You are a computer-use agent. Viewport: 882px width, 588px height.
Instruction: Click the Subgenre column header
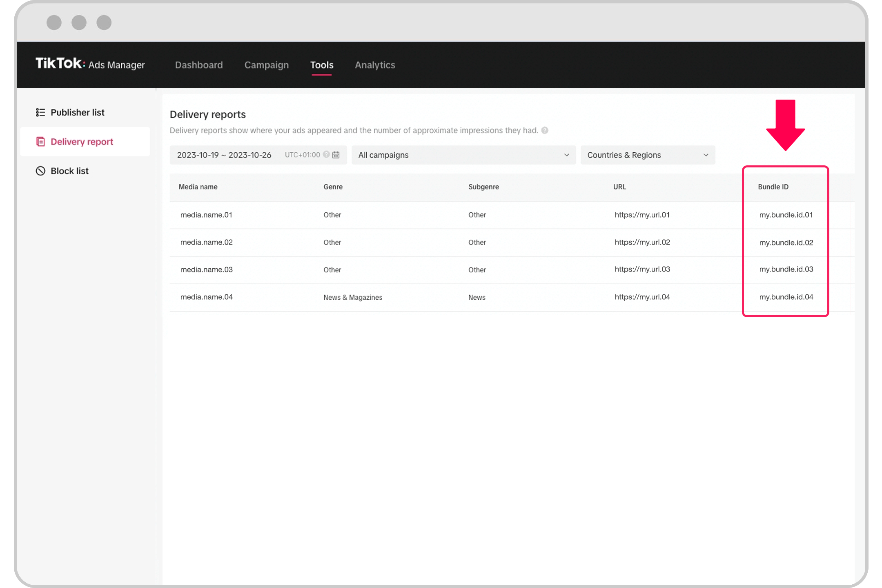coord(483,186)
